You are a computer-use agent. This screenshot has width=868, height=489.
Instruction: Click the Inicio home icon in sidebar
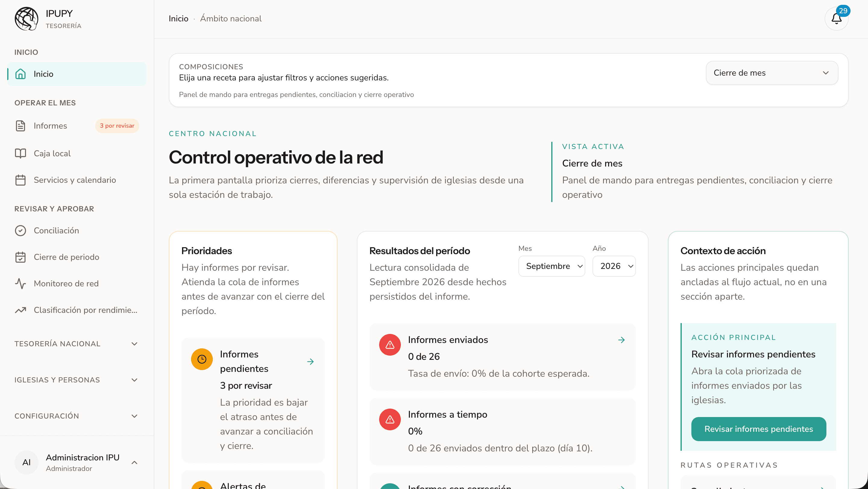[x=20, y=74]
